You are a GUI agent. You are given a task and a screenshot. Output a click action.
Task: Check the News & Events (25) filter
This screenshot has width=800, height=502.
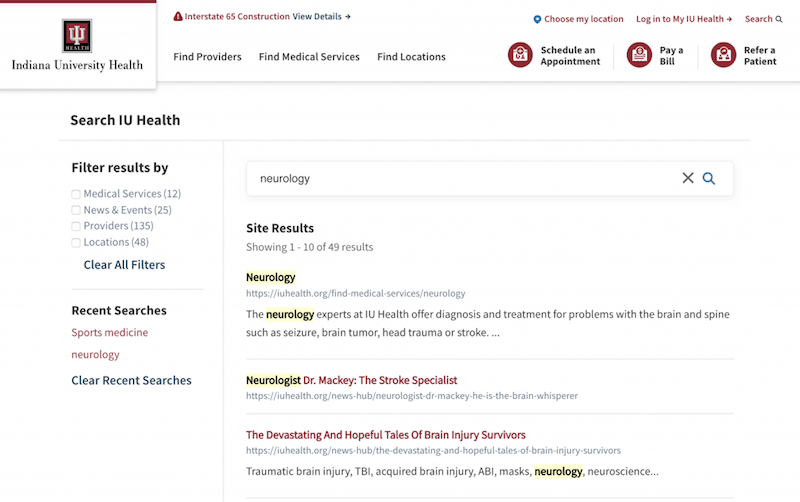click(76, 210)
